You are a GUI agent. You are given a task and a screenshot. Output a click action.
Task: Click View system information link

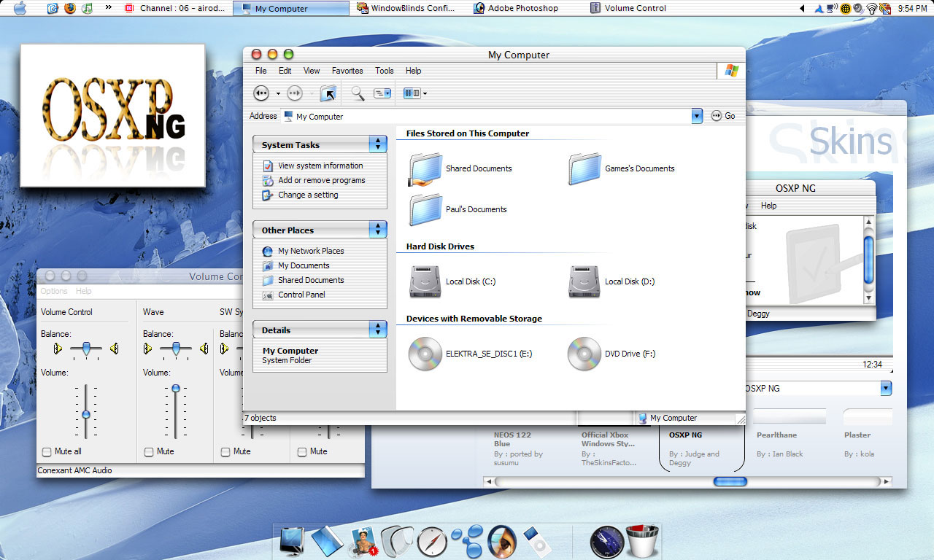point(320,166)
